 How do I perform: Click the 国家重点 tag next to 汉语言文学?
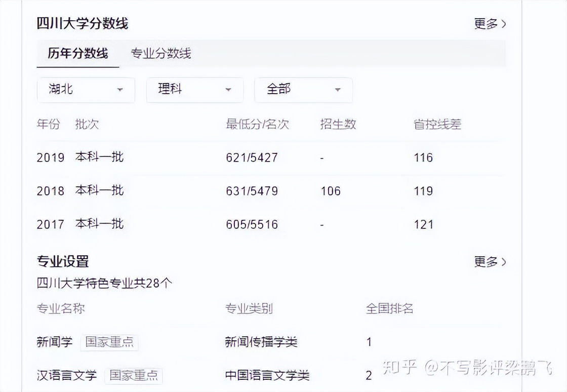(x=134, y=375)
